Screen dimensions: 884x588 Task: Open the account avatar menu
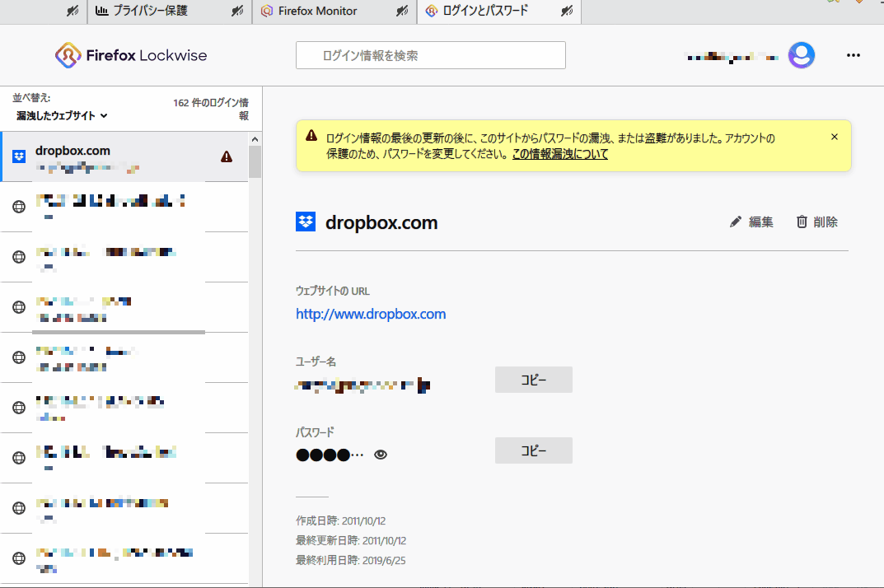coord(801,55)
